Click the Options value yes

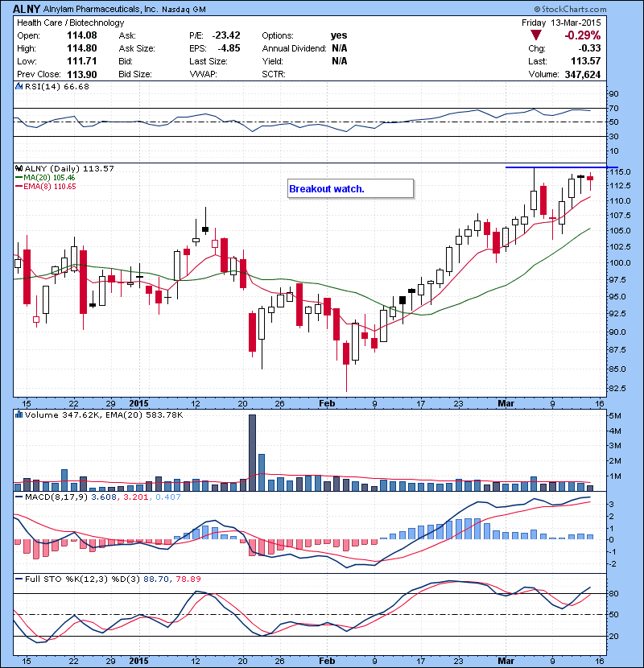pos(339,35)
